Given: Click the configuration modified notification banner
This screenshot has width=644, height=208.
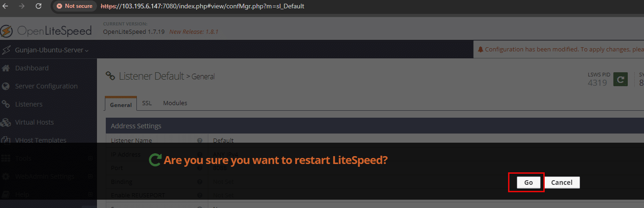Looking at the screenshot, I should click(559, 49).
